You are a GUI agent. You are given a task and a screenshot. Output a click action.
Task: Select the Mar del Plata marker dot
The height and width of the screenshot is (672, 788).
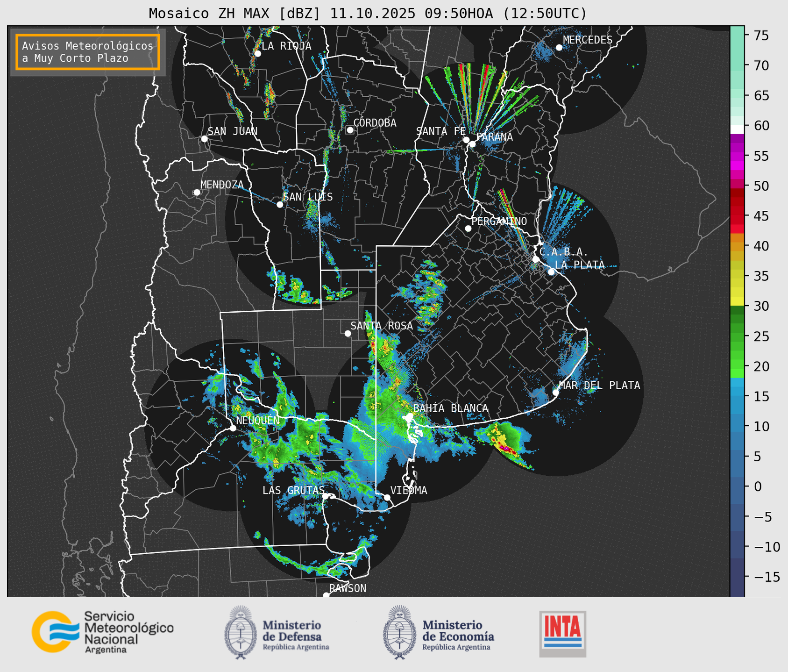pyautogui.click(x=555, y=392)
